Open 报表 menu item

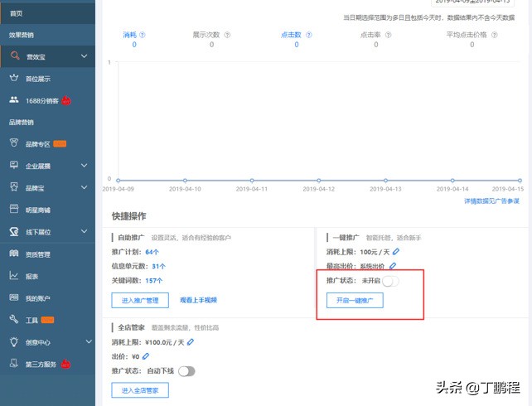(47, 276)
